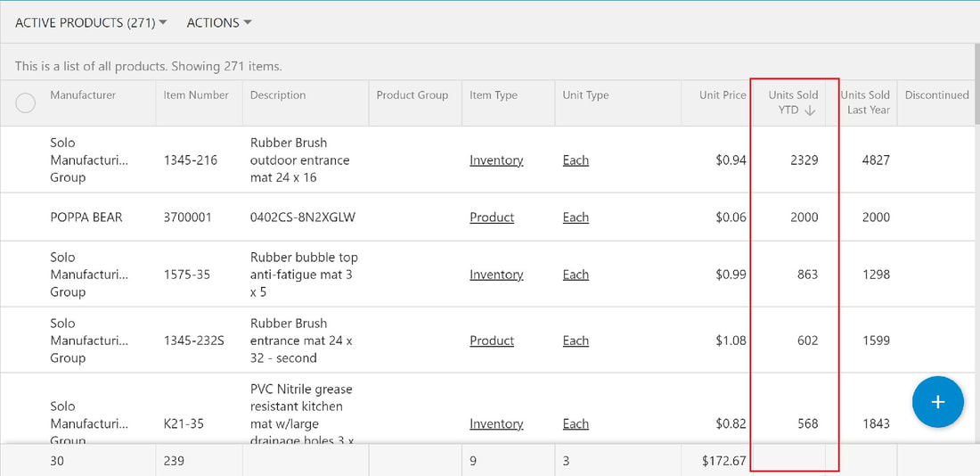The image size is (980, 476).
Task: Click the $0.94 unit price cell
Action: pyautogui.click(x=731, y=160)
